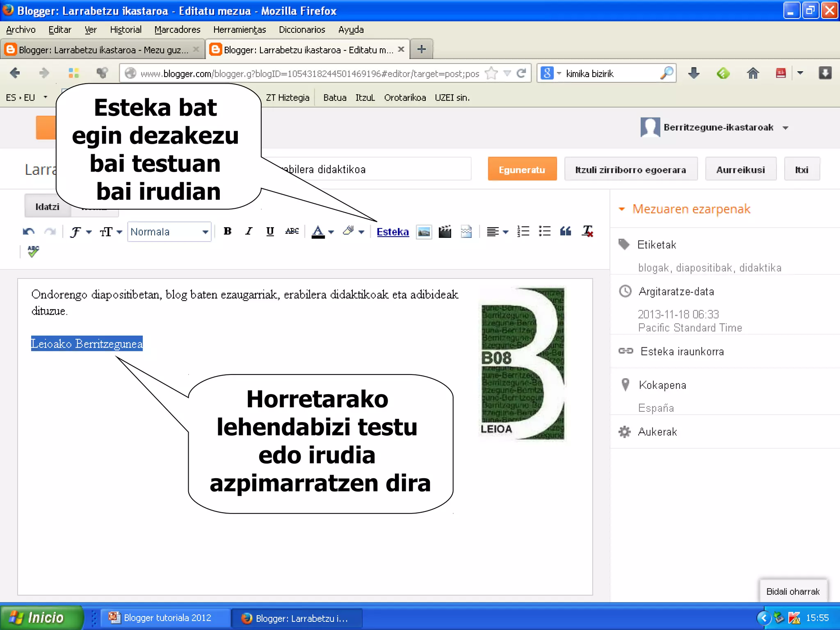This screenshot has width=840, height=630.
Task: Bookmark this page with the star icon
Action: [x=491, y=73]
